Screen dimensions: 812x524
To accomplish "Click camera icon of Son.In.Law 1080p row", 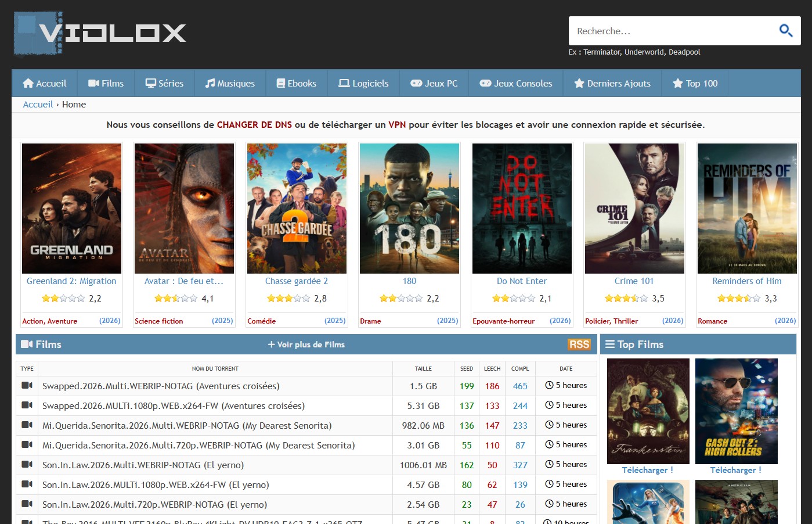I will pos(27,484).
